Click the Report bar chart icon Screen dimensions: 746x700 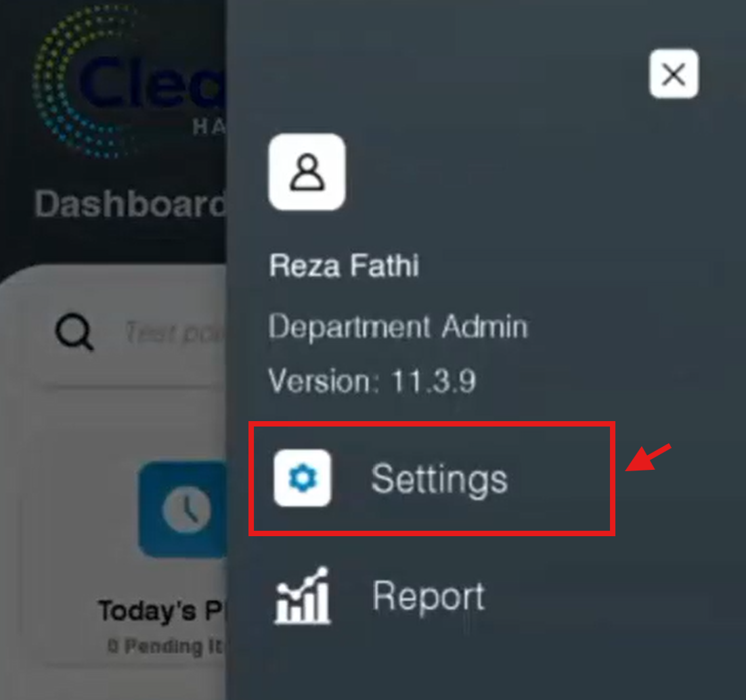click(302, 596)
